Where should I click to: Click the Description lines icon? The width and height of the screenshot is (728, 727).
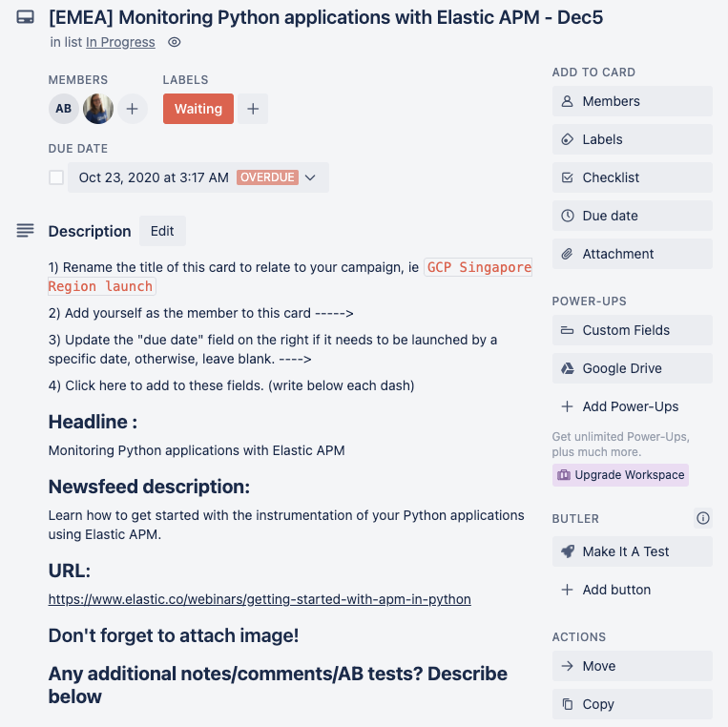[25, 230]
